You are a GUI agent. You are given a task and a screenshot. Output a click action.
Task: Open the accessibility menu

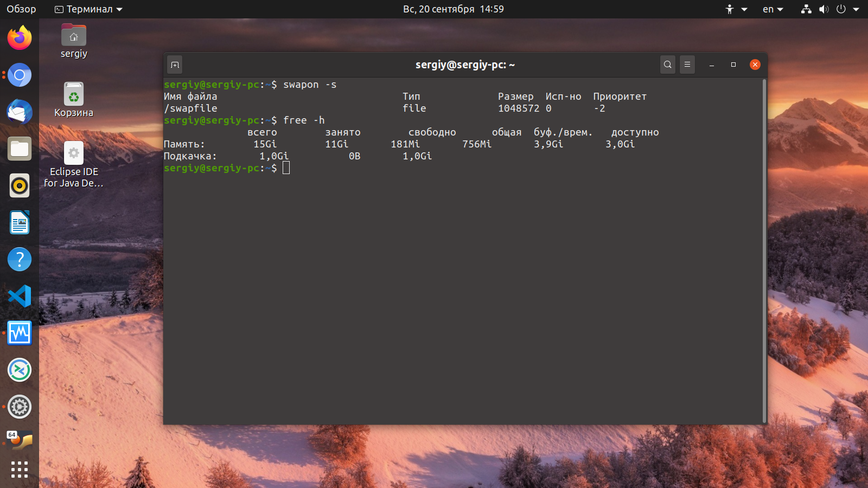736,9
